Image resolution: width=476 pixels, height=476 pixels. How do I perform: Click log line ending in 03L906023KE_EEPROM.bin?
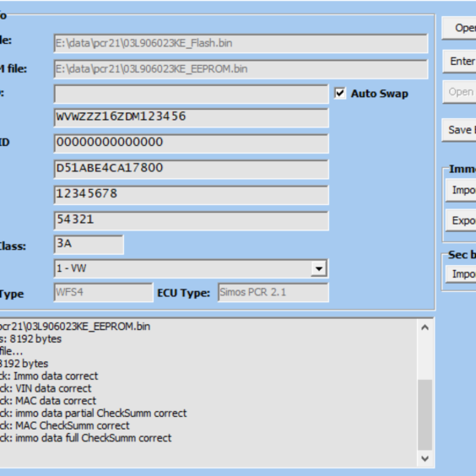[x=74, y=327]
